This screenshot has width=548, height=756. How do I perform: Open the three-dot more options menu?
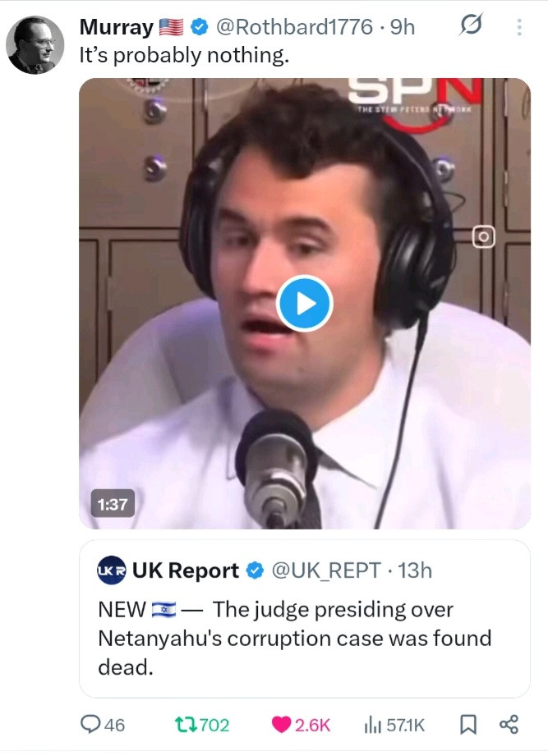[x=519, y=27]
